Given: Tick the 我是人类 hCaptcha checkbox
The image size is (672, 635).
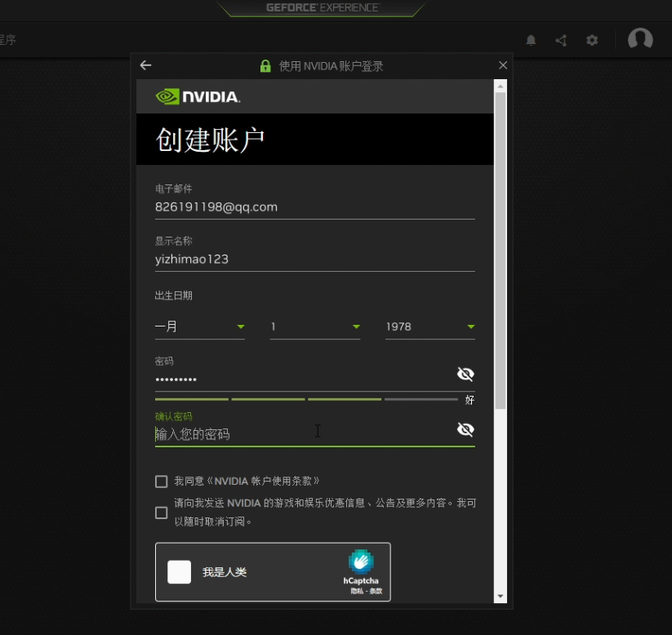Looking at the screenshot, I should pyautogui.click(x=179, y=572).
